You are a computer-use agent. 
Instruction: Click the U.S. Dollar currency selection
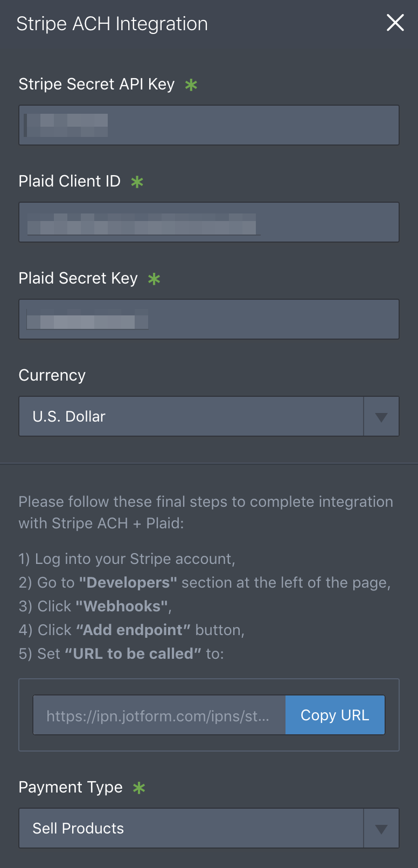(x=191, y=416)
